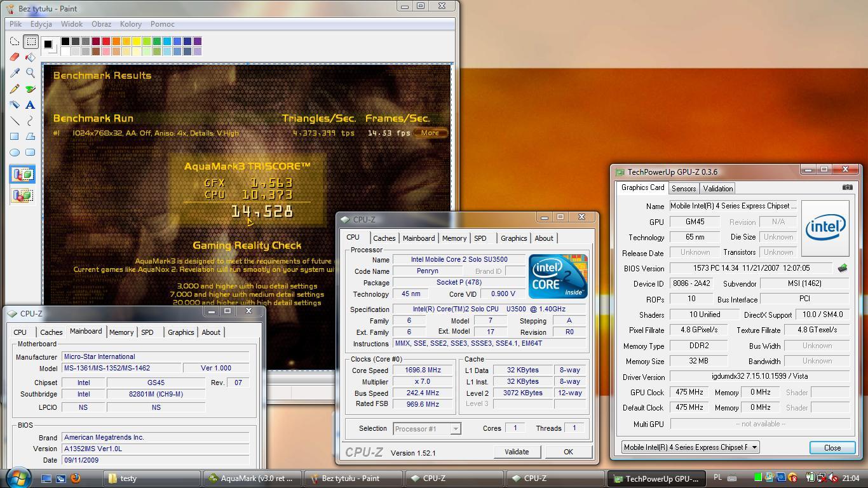Launch Firefox from quick launch bar

76,478
